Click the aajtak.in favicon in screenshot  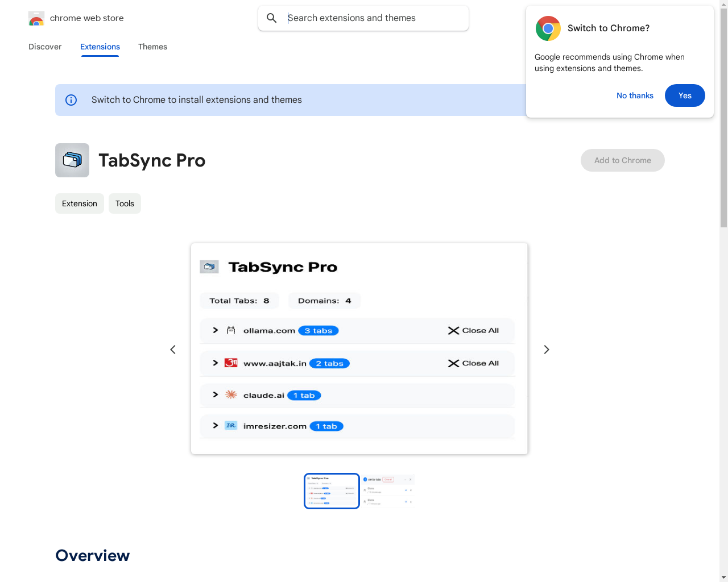click(x=231, y=363)
